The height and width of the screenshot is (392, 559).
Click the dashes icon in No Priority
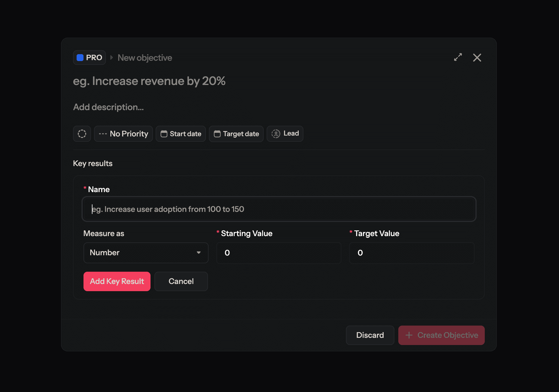[x=102, y=134]
